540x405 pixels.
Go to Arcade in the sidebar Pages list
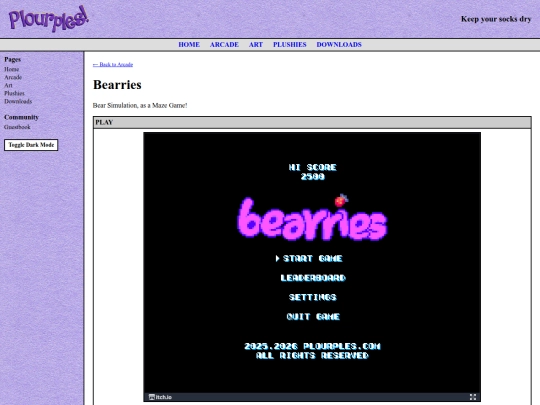click(x=13, y=77)
